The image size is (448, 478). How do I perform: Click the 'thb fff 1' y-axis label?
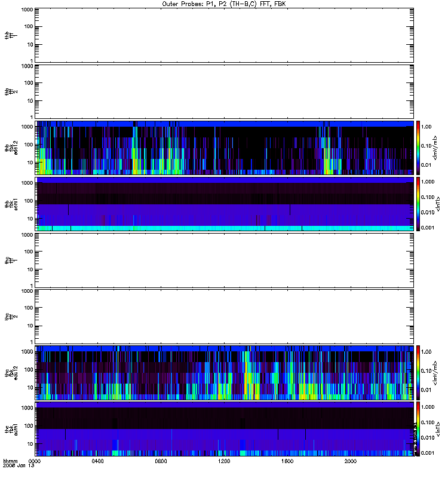[11, 35]
